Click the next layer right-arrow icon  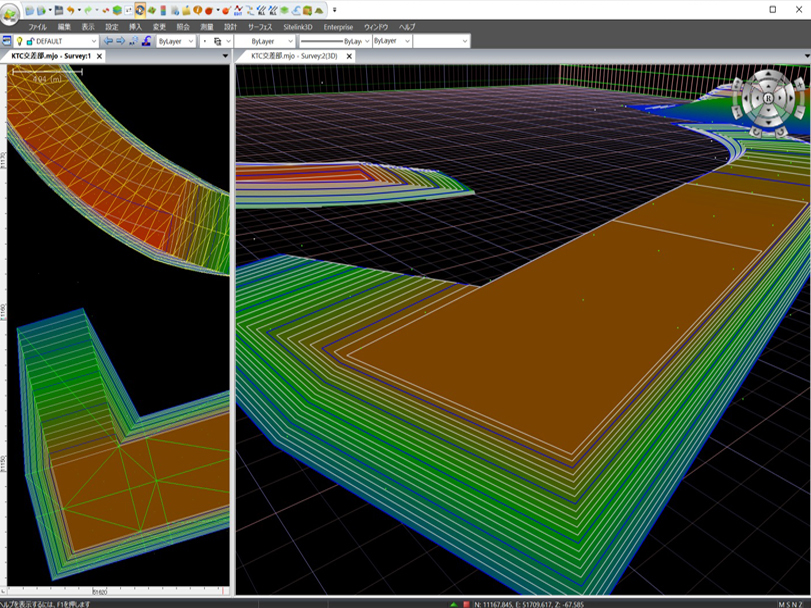pos(121,41)
